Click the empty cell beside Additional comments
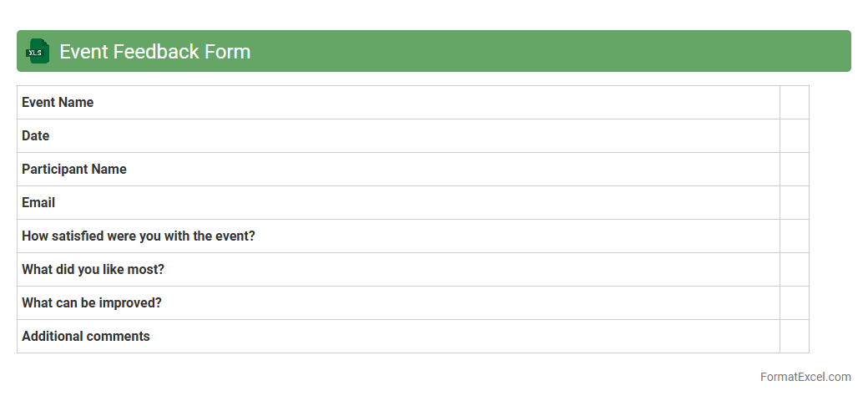The width and height of the screenshot is (868, 401). point(795,337)
